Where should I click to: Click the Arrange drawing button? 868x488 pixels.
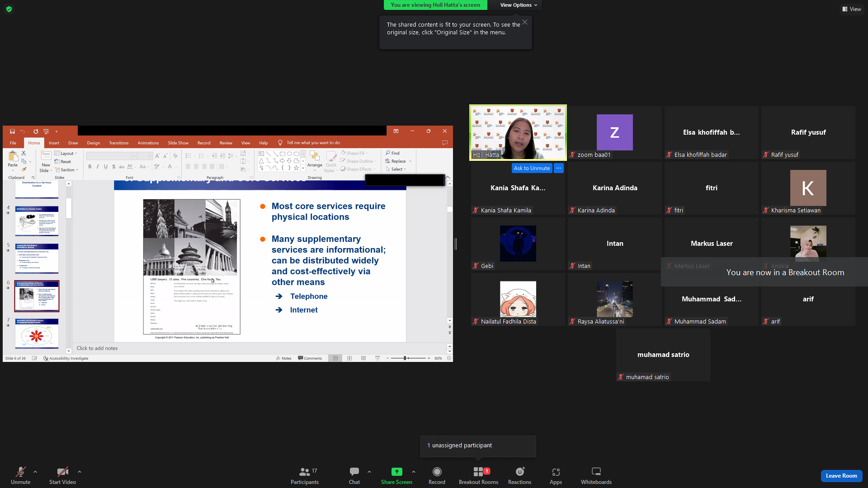pyautogui.click(x=315, y=160)
